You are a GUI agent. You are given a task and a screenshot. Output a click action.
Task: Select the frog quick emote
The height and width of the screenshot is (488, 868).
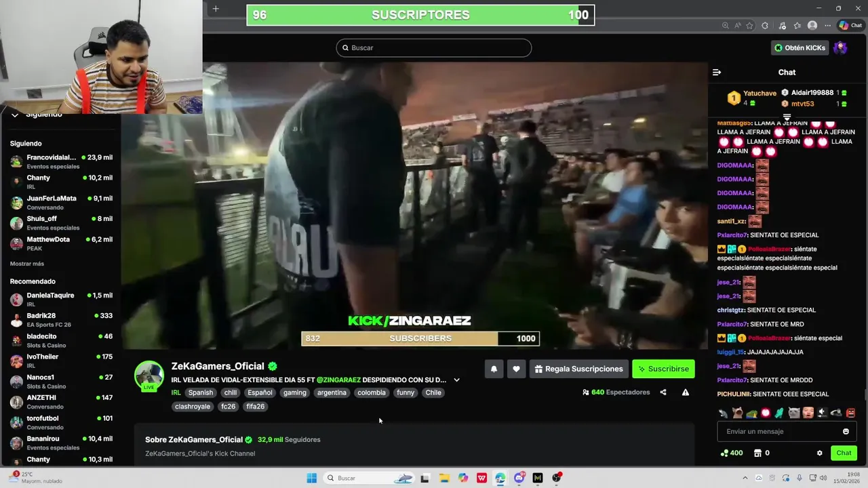tap(751, 413)
